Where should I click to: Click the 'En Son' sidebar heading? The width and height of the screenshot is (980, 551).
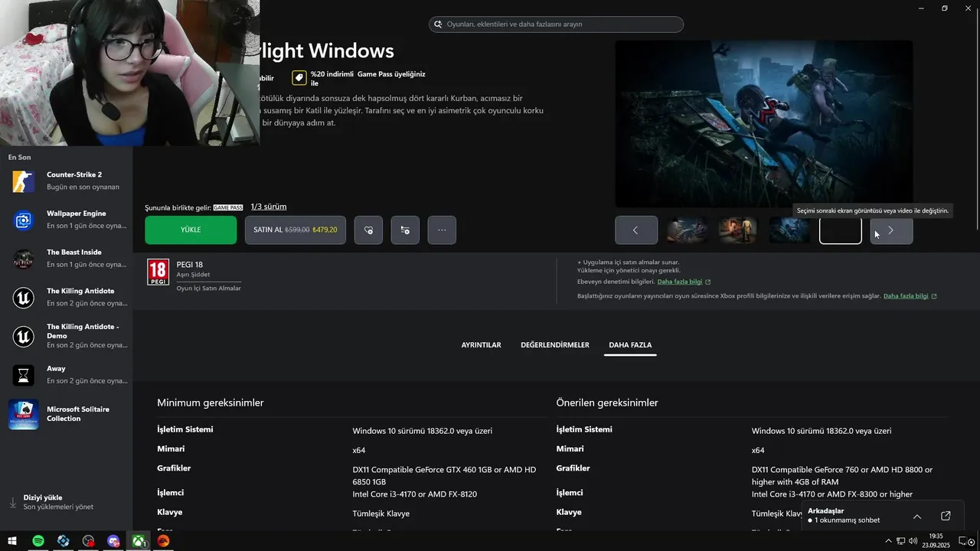[x=20, y=157]
